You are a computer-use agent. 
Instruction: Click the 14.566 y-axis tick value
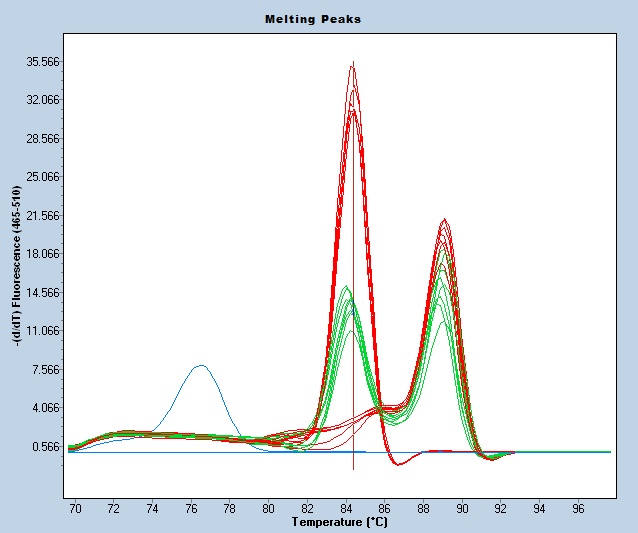pos(44,293)
